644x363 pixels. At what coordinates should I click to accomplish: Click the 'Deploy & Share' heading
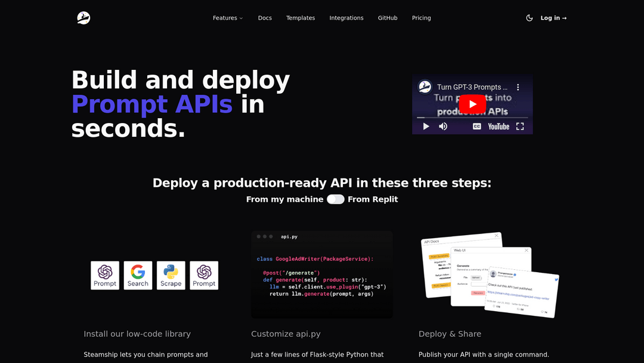tap(450, 334)
